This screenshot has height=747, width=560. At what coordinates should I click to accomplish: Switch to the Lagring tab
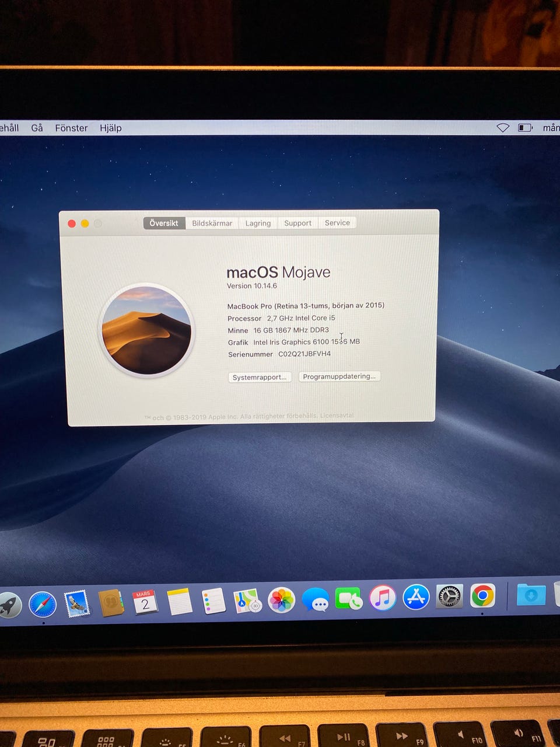click(x=258, y=223)
